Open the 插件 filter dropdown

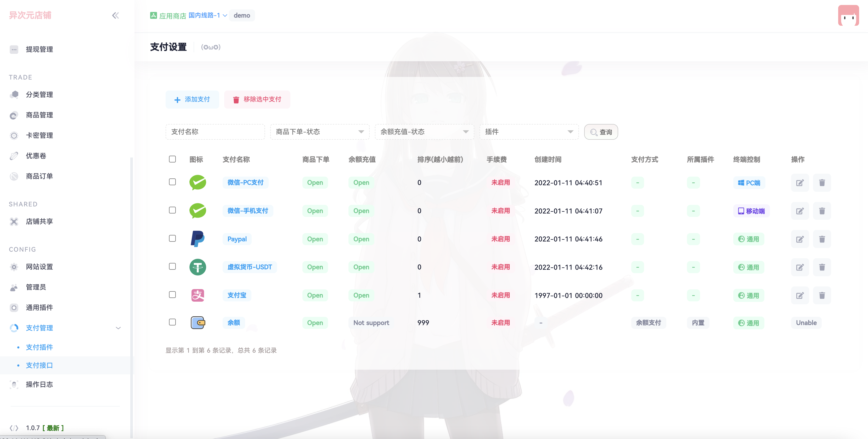click(x=529, y=132)
